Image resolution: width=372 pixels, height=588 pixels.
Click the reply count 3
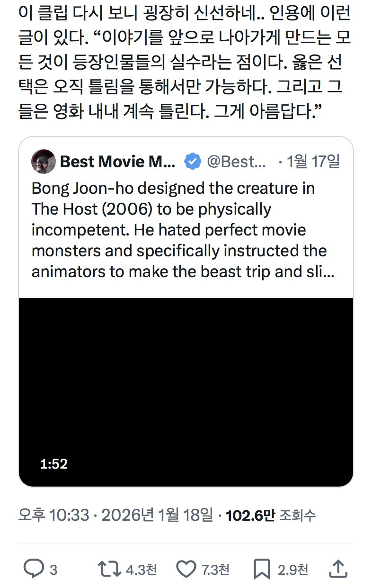(53, 570)
